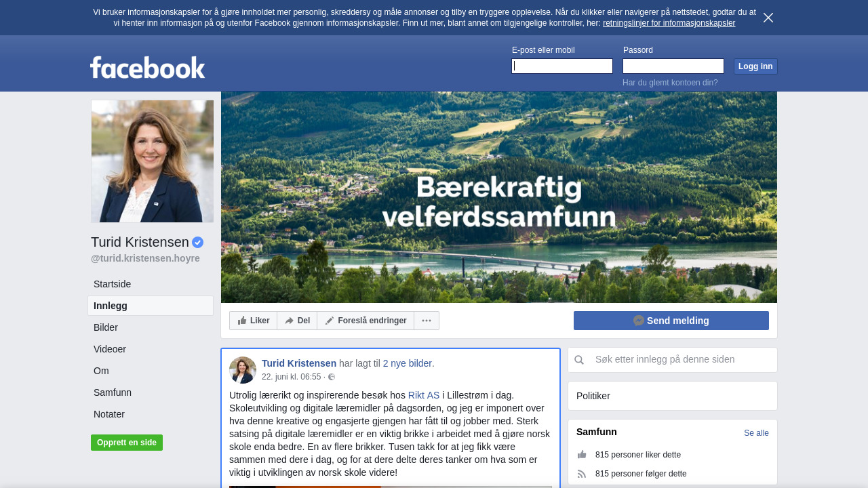This screenshot has height=488, width=868.
Task: Open the Turid Kristensen profile picture
Action: coord(153,161)
